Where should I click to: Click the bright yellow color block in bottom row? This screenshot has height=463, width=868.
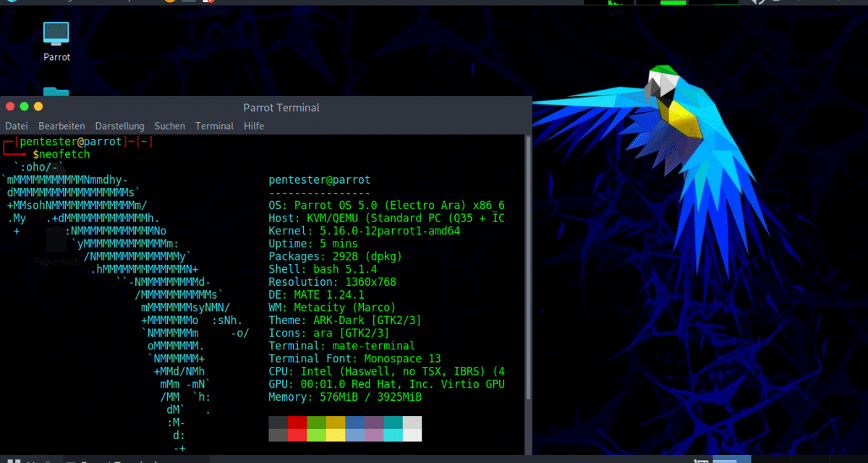(x=335, y=435)
